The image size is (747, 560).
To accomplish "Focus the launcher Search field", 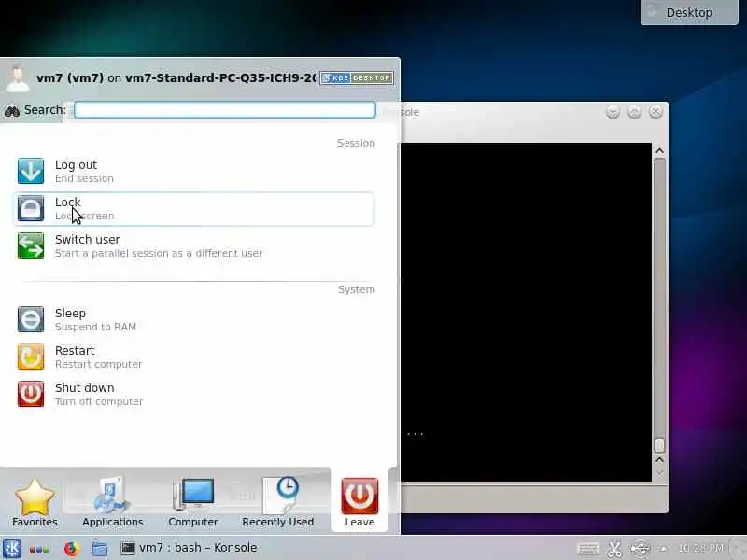I will click(225, 109).
